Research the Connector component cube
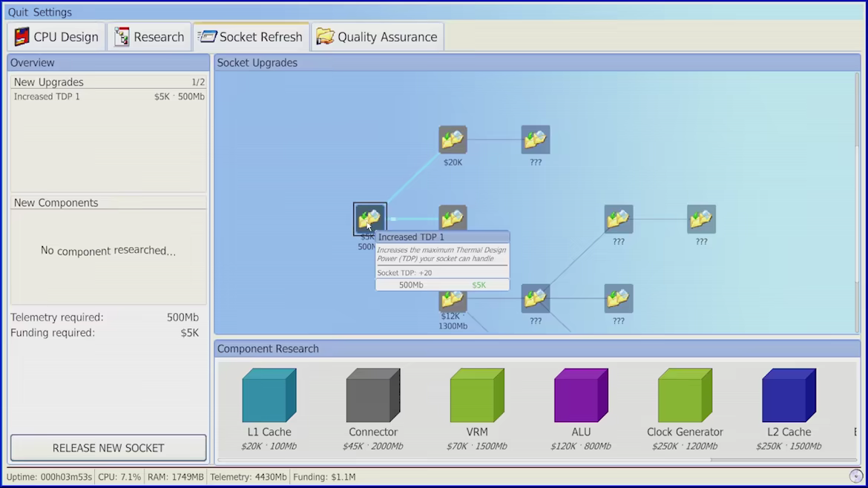 coord(373,395)
